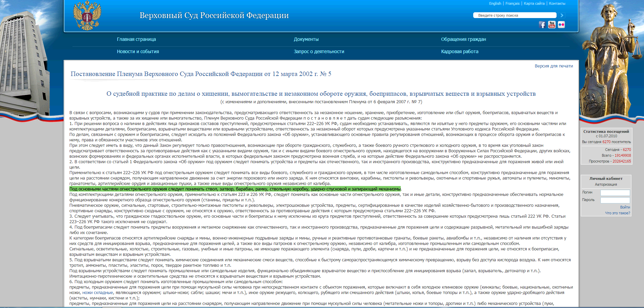
Task: Open the Запрос о деятельности menu item
Action: pyautogui.click(x=319, y=51)
